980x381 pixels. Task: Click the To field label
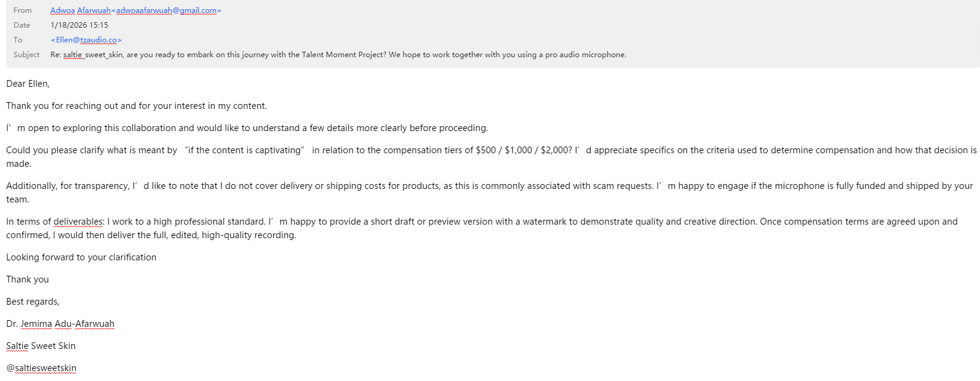[18, 40]
